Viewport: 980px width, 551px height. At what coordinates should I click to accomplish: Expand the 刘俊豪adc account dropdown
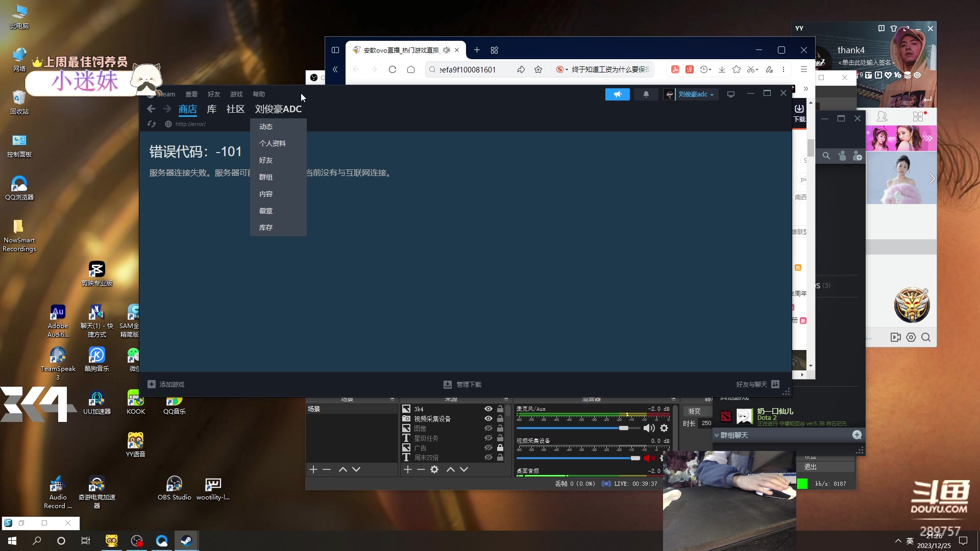point(696,94)
